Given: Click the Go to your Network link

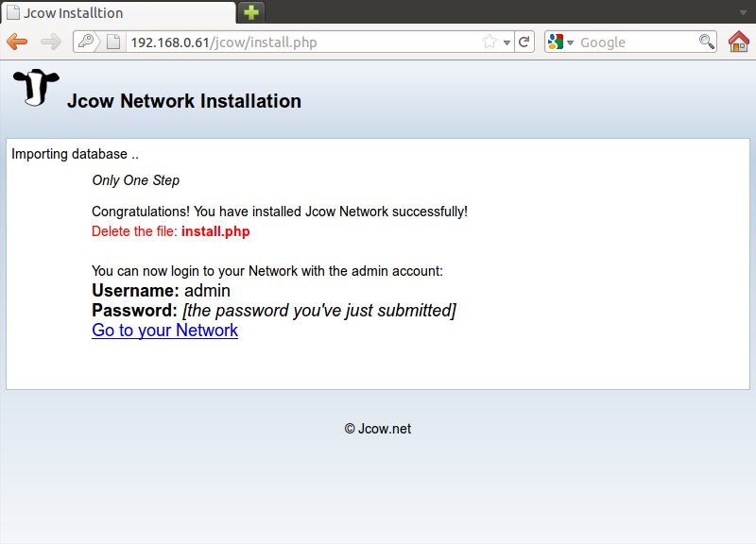Looking at the screenshot, I should [164, 331].
